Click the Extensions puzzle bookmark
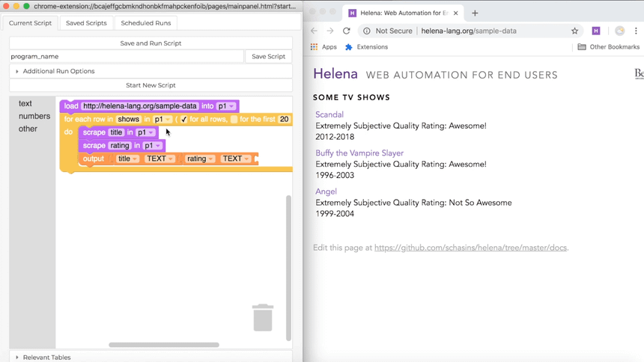 [x=366, y=47]
